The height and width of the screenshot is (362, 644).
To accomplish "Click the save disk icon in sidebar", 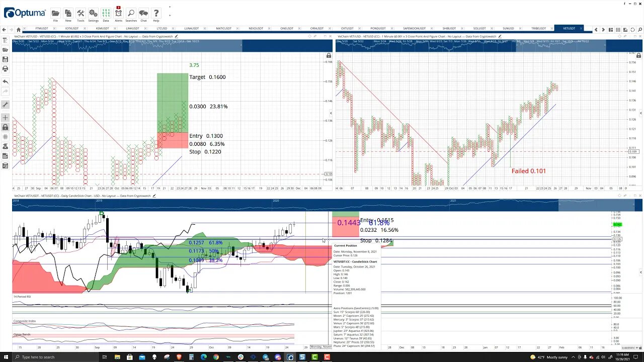I will [x=6, y=59].
